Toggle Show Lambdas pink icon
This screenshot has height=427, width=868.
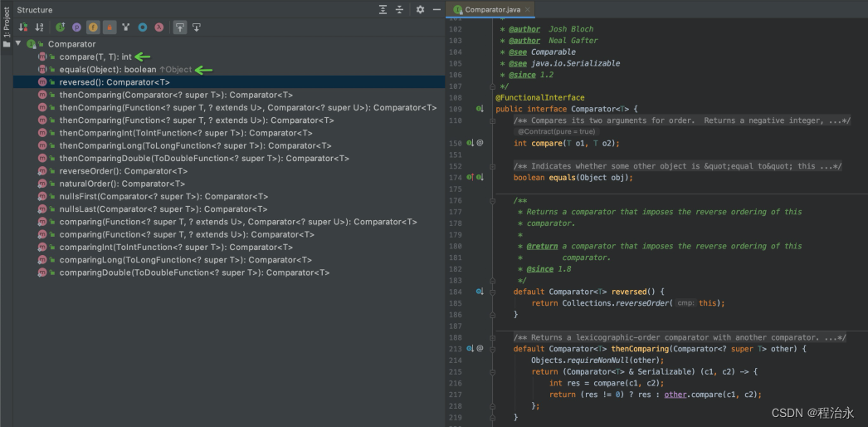point(158,27)
